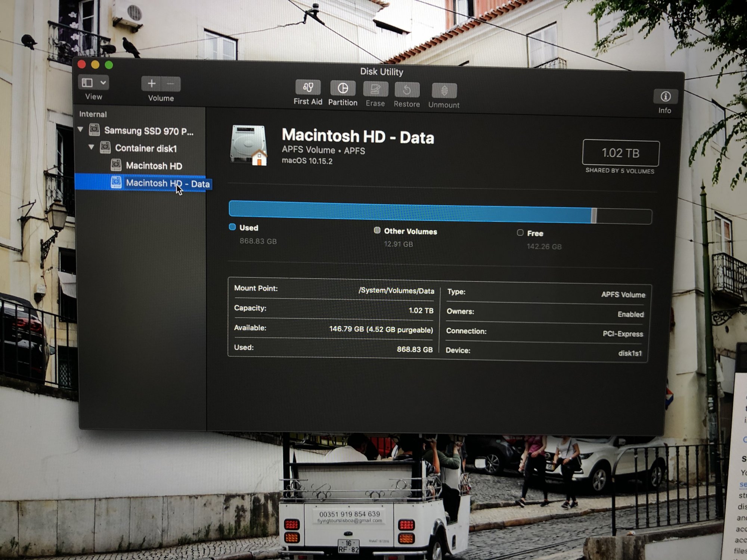Image resolution: width=747 pixels, height=560 pixels.
Task: Open the Info panel
Action: click(x=665, y=97)
